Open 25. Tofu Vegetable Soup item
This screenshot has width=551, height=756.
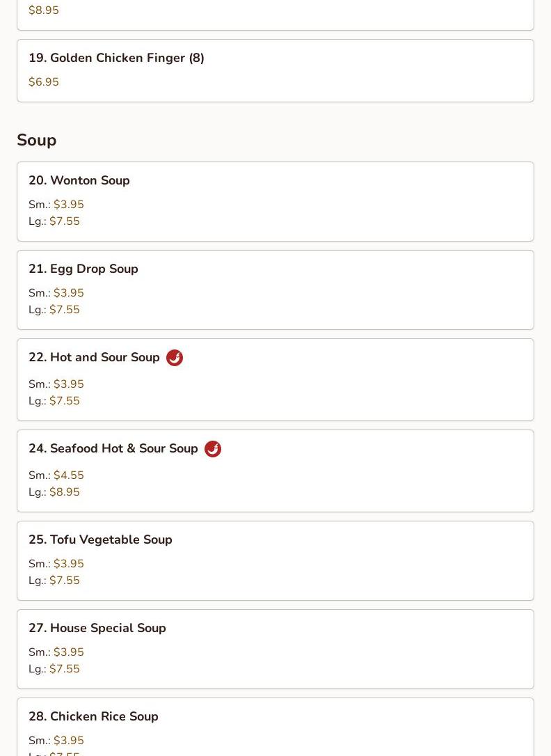(275, 560)
